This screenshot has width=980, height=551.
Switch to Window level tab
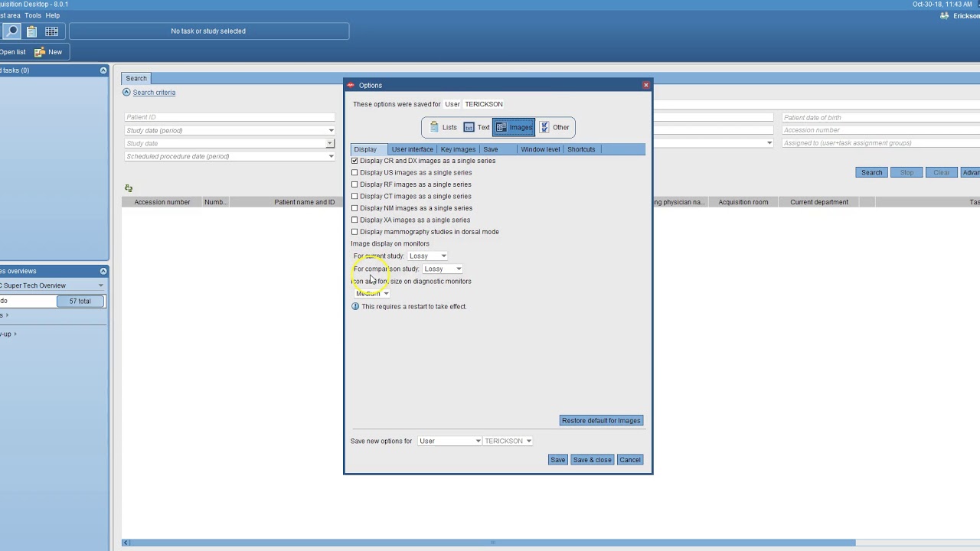click(x=541, y=149)
